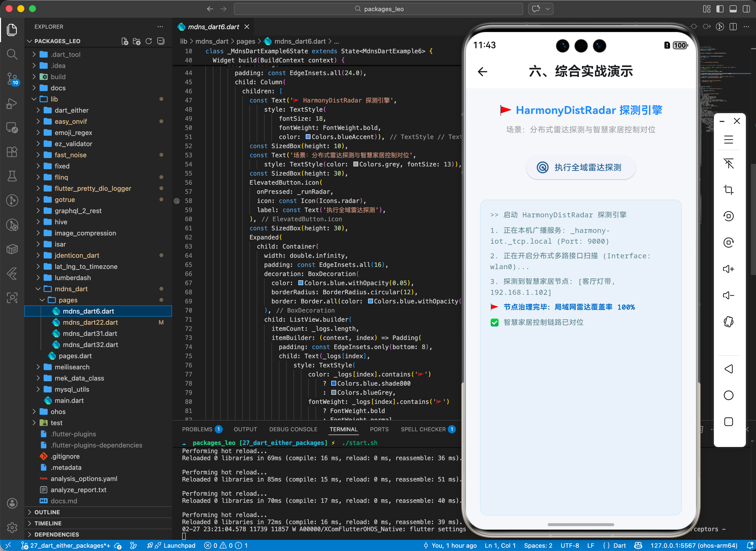Click Colors.blueAccent color swatch on line 51
This screenshot has width=756, height=551.
tap(308, 137)
